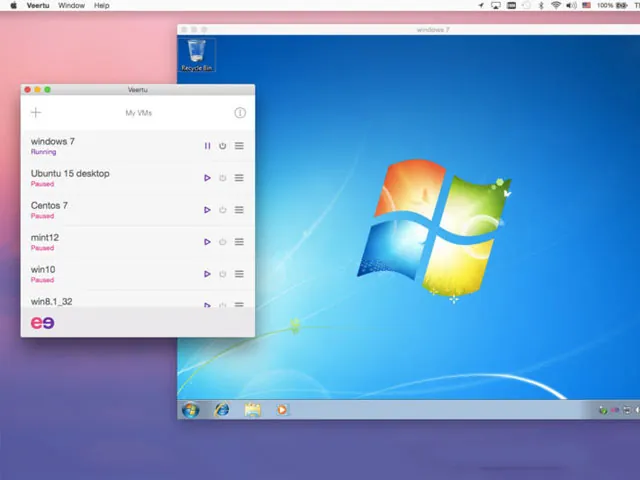640x480 pixels.
Task: Resume the win10 VM
Action: (207, 274)
